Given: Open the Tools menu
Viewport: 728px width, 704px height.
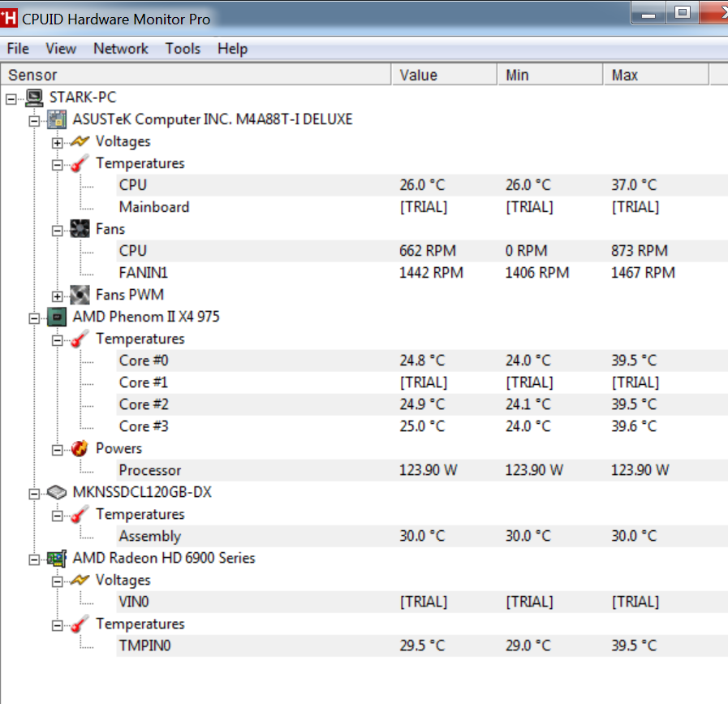Looking at the screenshot, I should (x=183, y=49).
